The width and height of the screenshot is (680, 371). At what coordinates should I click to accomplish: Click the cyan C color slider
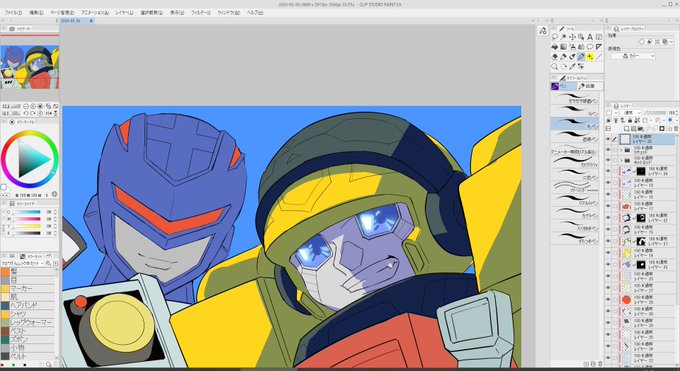26,212
